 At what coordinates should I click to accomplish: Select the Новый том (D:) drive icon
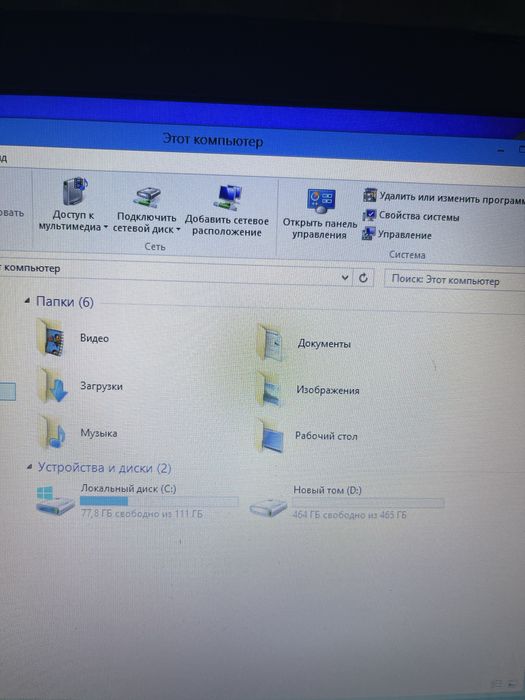tap(268, 508)
